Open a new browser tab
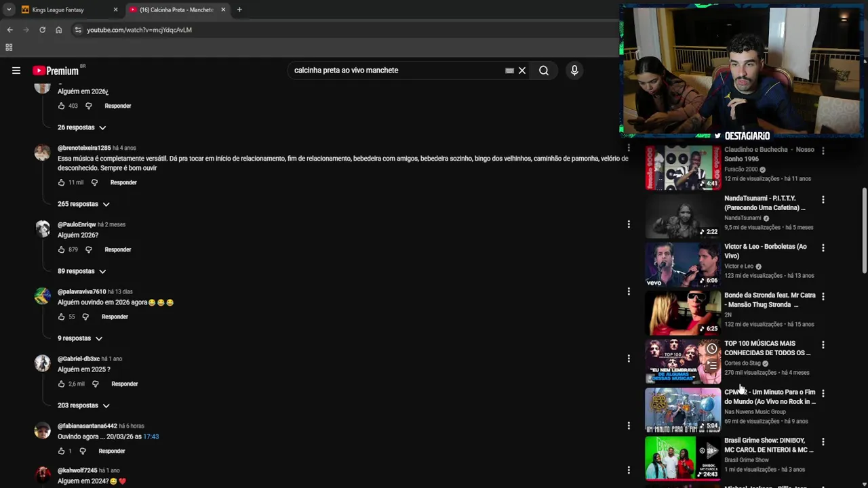 pos(239,9)
